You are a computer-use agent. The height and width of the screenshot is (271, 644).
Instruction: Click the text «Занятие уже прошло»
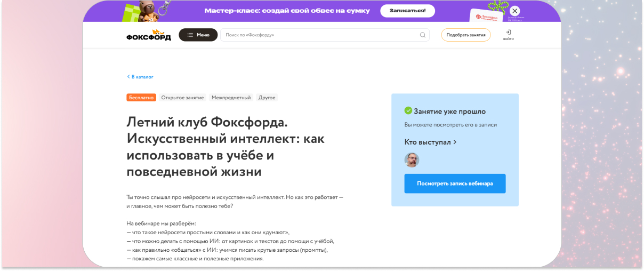449,111
